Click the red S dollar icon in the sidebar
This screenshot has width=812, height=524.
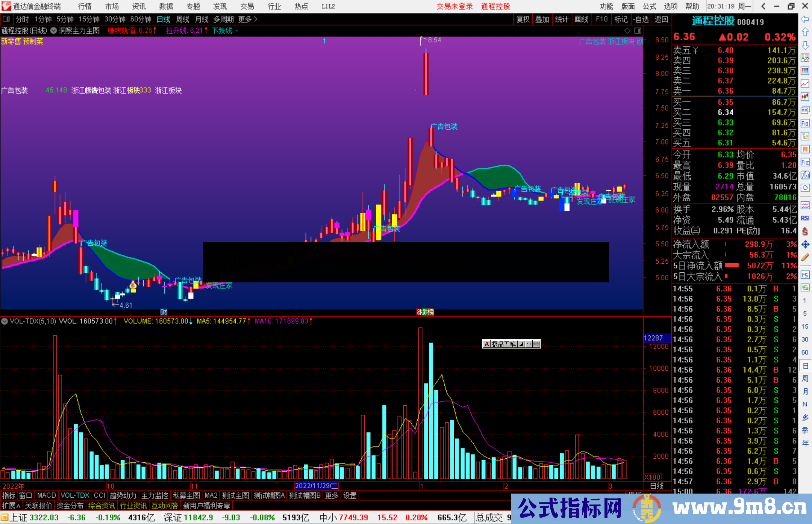805,231
